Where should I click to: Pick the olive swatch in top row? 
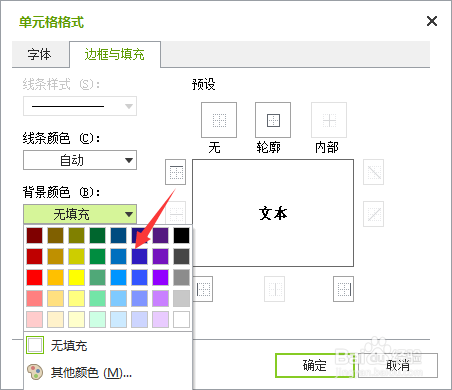(77, 235)
